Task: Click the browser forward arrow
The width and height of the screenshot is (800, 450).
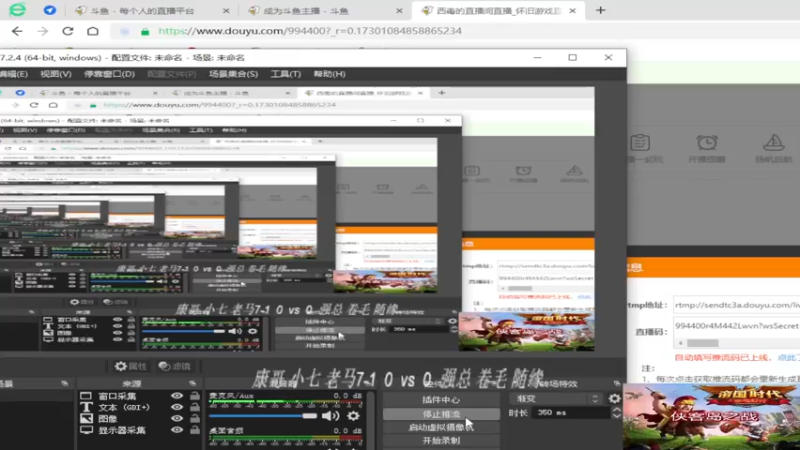Action: click(42, 31)
